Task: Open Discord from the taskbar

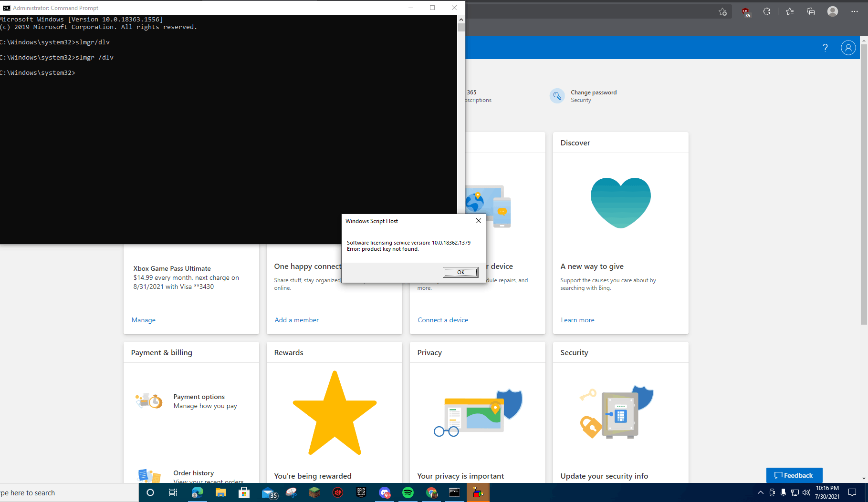Action: (385, 492)
